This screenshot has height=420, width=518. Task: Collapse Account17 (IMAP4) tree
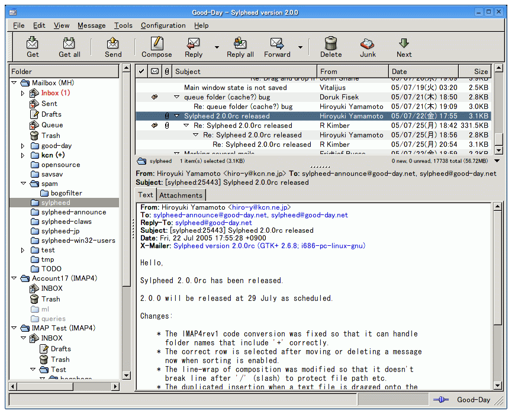click(x=14, y=278)
